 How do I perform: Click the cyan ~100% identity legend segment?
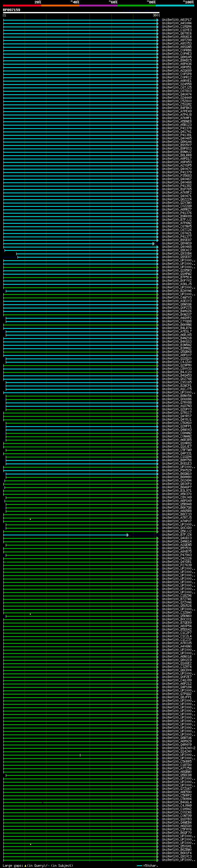click(x=175, y=6)
